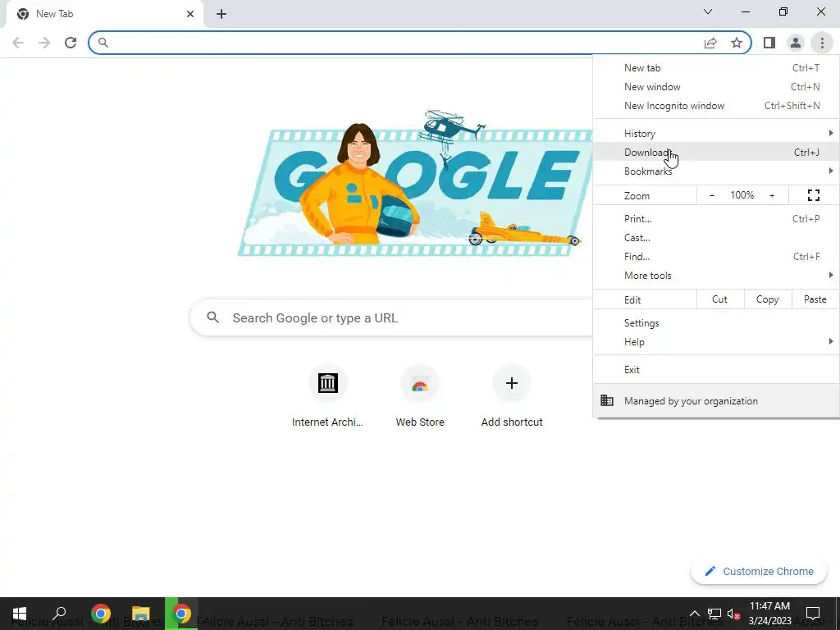Click the network tray icon

[714, 614]
